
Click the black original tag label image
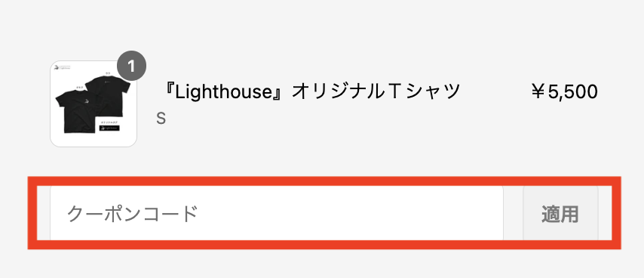[x=109, y=128]
